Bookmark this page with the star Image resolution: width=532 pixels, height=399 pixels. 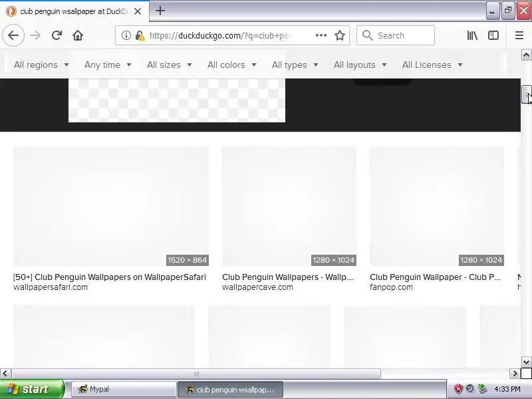340,35
